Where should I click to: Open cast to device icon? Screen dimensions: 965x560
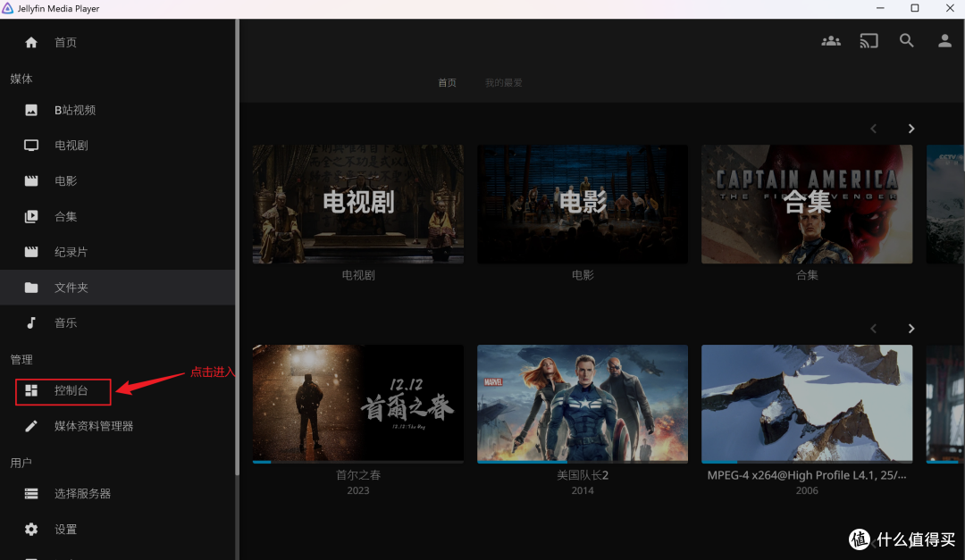[x=869, y=41]
